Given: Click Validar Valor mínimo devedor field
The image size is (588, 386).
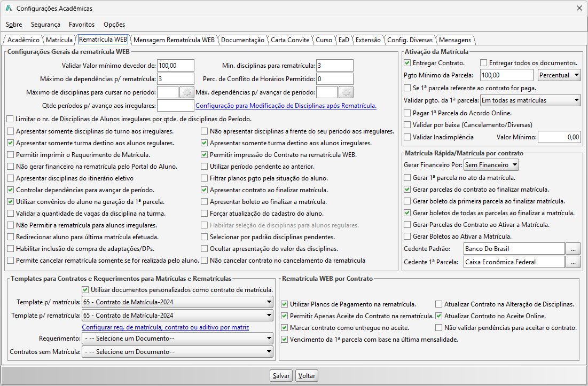Looking at the screenshot, I should pyautogui.click(x=176, y=66).
